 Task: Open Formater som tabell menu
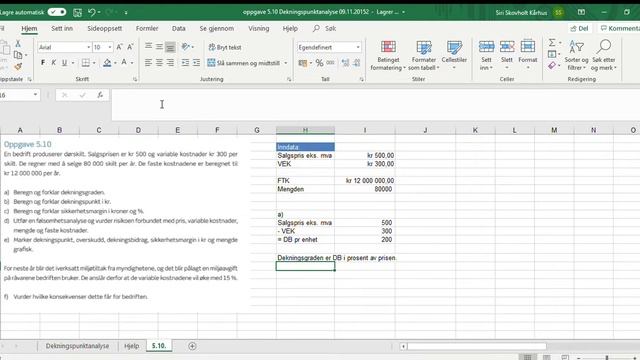[x=424, y=55]
